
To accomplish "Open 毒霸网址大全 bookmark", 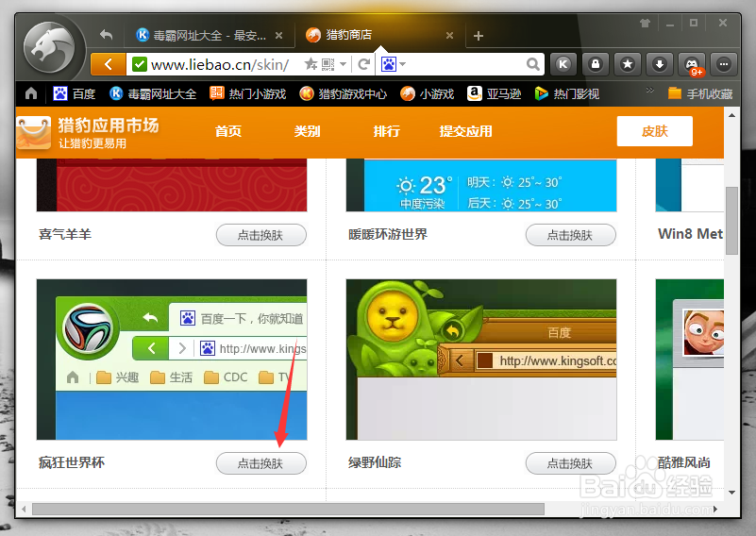I will point(153,93).
